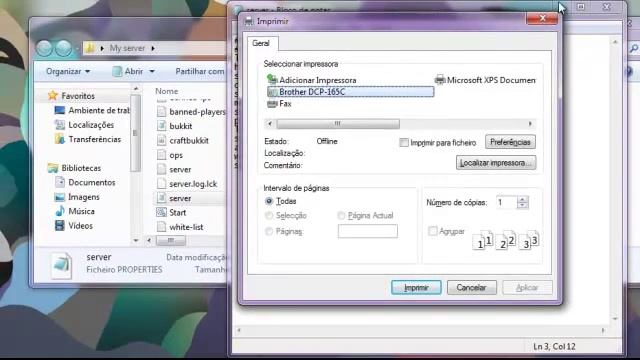Select banned-players file icon
640x360 pixels.
[162, 111]
